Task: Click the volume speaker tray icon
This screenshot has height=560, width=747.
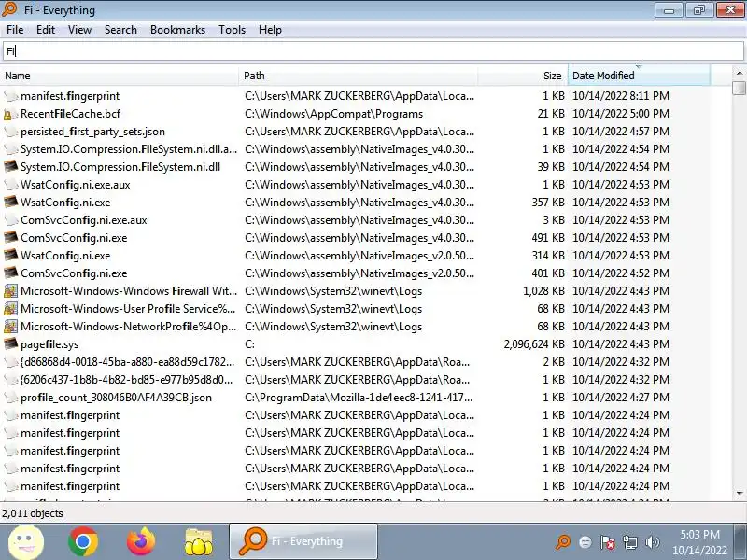Action: point(652,542)
